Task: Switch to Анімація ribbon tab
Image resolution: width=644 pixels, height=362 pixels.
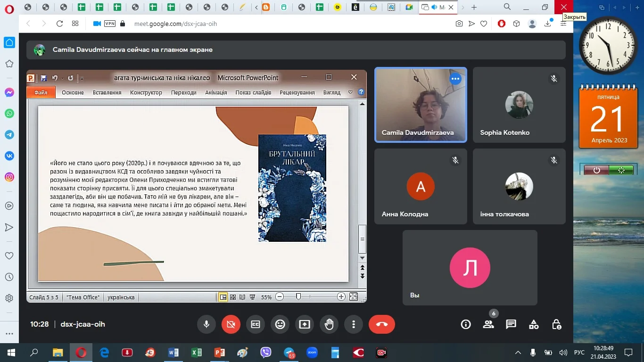Action: tap(216, 92)
